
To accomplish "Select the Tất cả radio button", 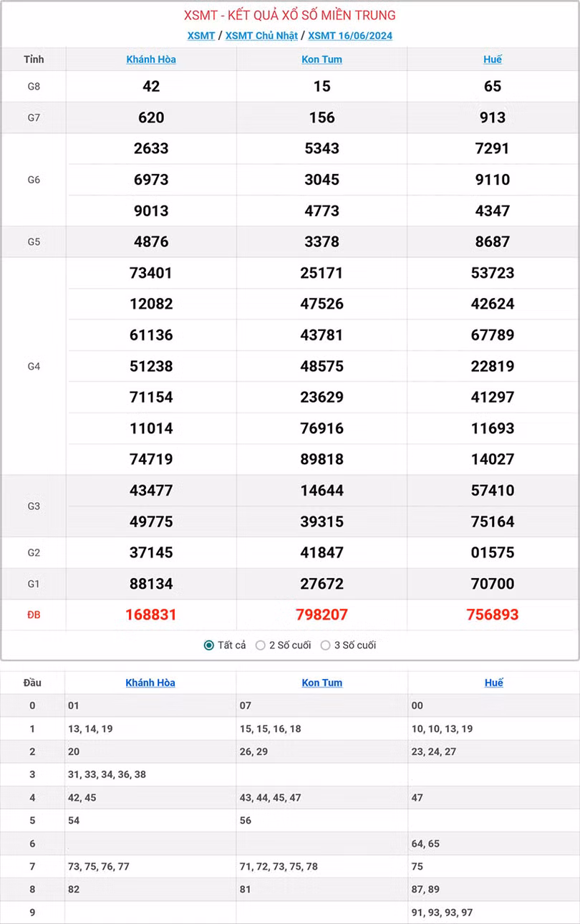I will point(207,645).
